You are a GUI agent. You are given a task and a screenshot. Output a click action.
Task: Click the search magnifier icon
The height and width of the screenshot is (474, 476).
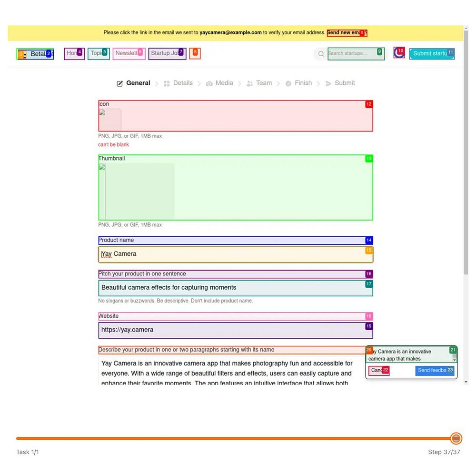(x=321, y=54)
